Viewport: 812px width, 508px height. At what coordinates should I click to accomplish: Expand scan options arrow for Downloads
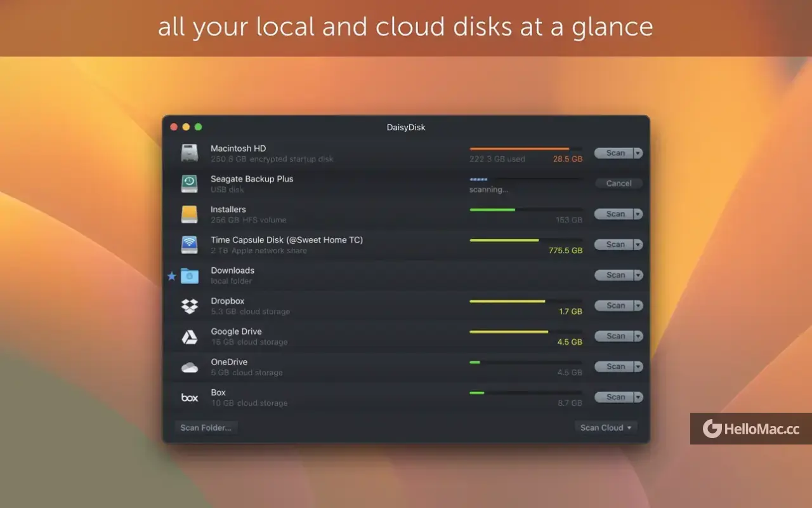(638, 275)
